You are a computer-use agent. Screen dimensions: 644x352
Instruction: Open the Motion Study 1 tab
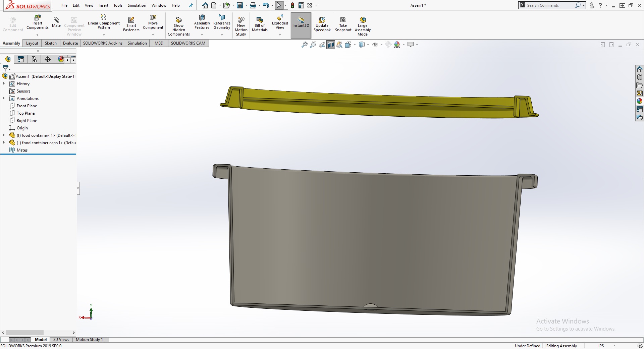tap(89, 340)
